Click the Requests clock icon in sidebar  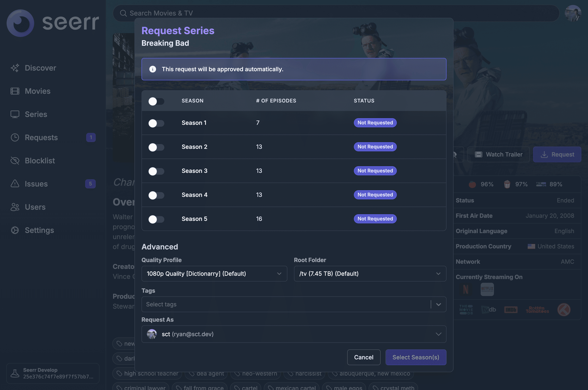pyautogui.click(x=15, y=137)
